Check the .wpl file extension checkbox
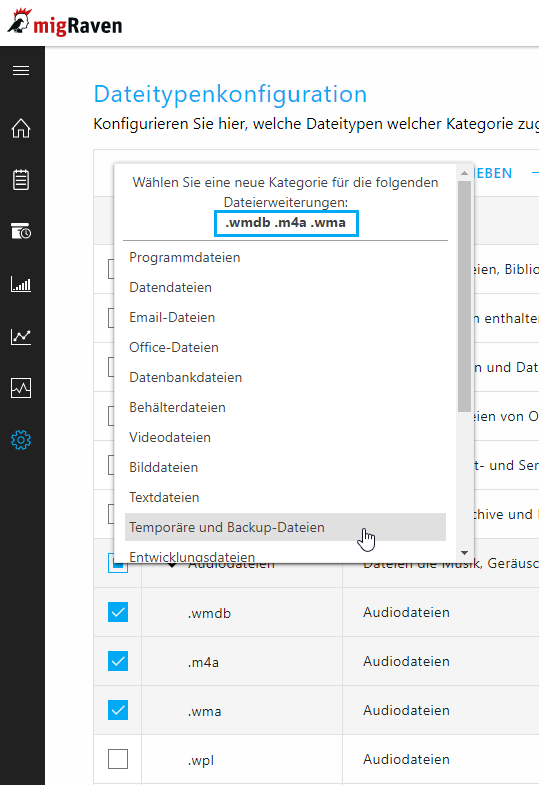The image size is (539, 785). click(118, 759)
